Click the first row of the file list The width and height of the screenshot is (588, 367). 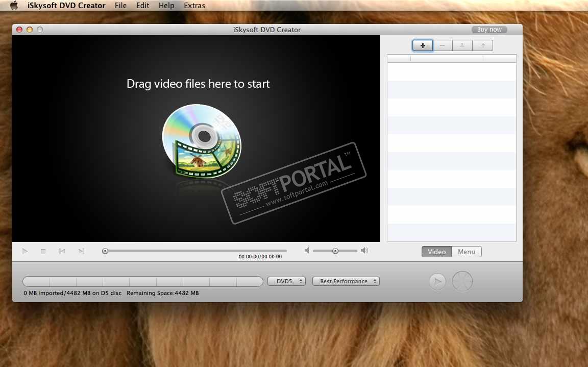pyautogui.click(x=452, y=71)
